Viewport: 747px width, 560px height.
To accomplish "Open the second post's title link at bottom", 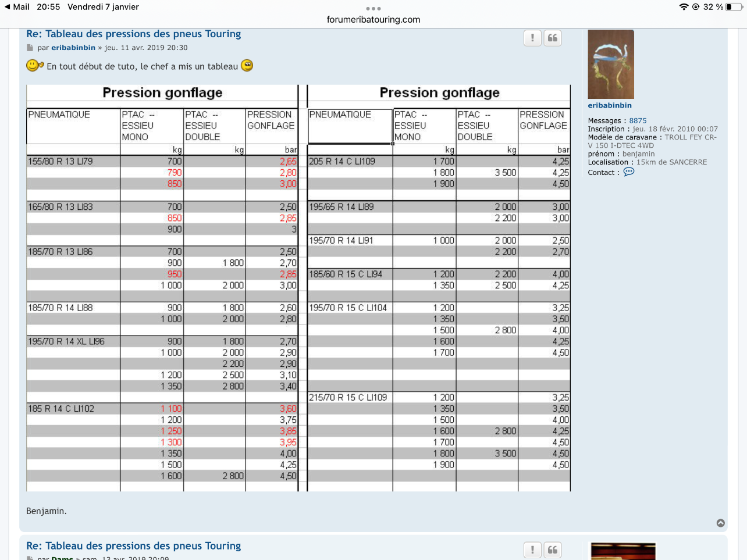I will [x=133, y=545].
